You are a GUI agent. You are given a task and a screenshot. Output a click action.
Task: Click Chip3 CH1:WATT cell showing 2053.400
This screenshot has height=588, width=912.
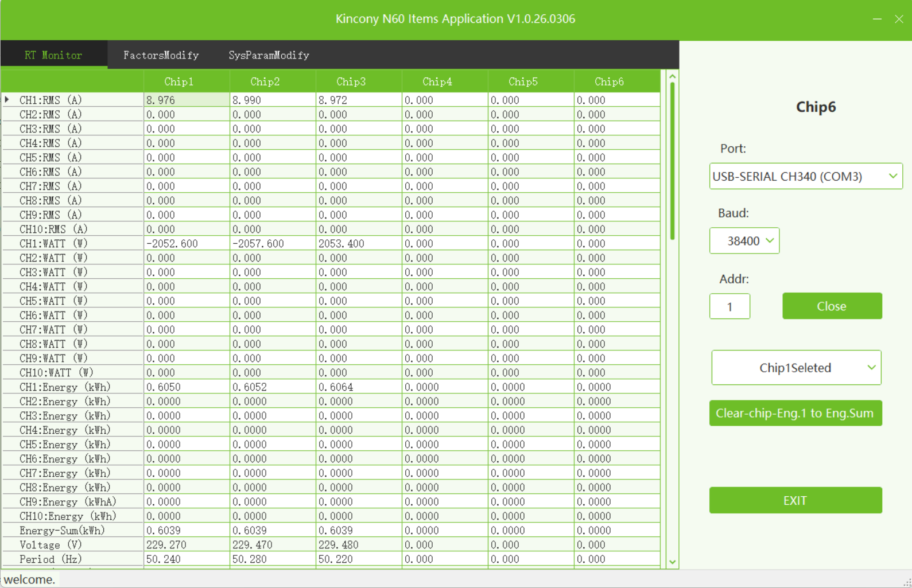tap(358, 243)
